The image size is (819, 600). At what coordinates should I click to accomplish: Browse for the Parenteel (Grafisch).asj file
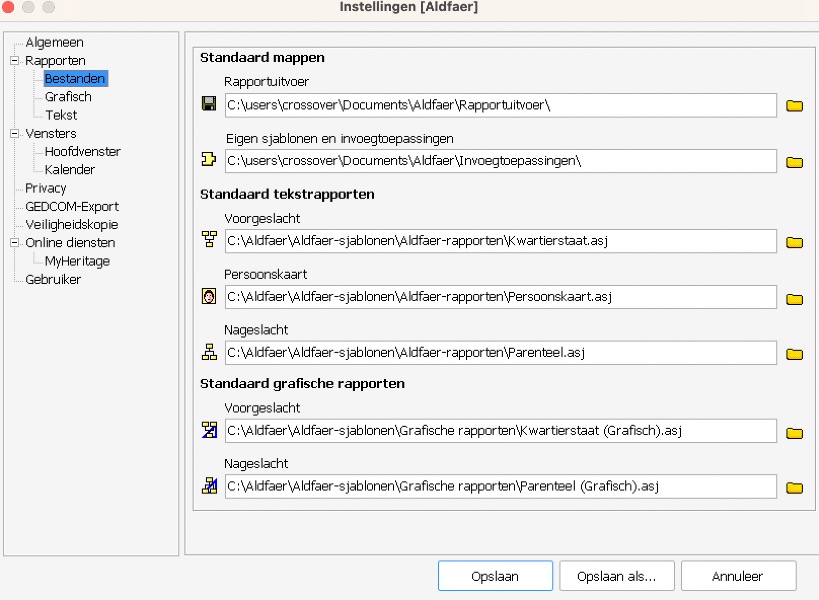tap(794, 488)
